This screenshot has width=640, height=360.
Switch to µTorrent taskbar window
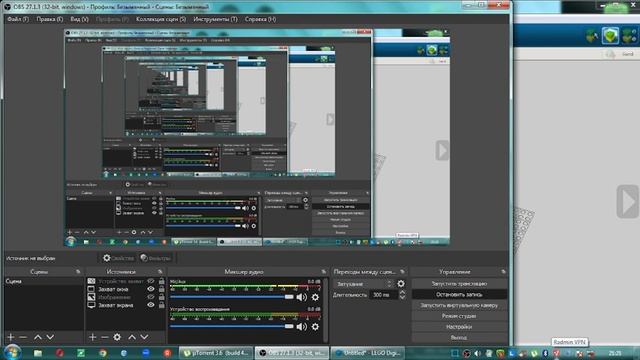coord(216,353)
